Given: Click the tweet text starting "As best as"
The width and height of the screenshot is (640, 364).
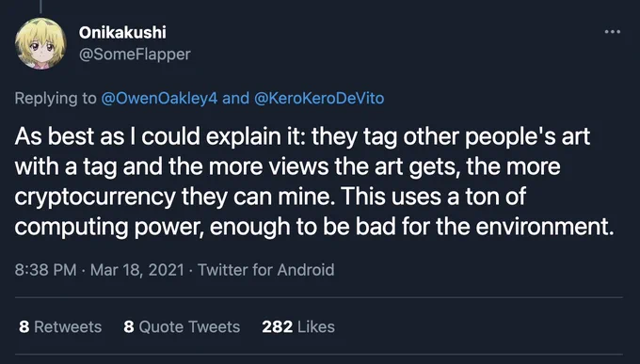Looking at the screenshot, I should pyautogui.click(x=314, y=182).
